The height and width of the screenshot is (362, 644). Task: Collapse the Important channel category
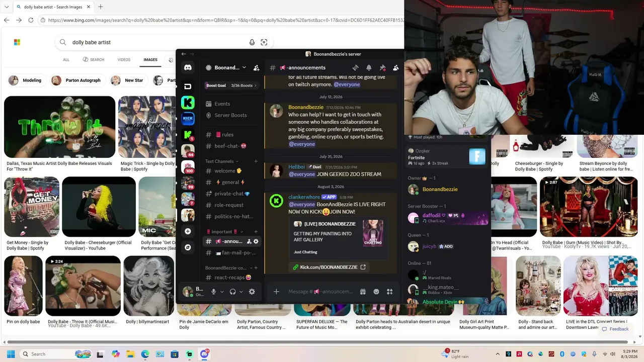(x=224, y=232)
